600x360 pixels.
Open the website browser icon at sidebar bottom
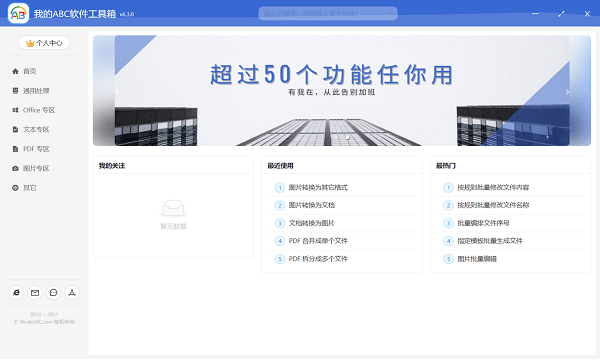pyautogui.click(x=16, y=293)
